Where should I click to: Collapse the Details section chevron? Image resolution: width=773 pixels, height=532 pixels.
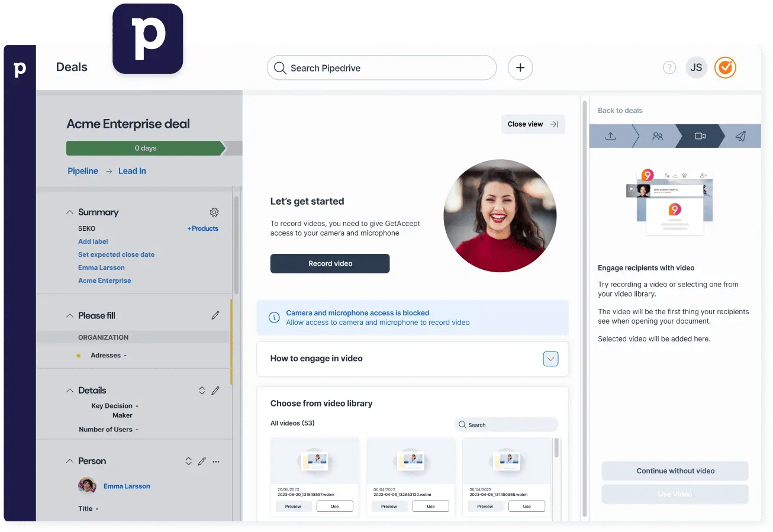point(70,391)
